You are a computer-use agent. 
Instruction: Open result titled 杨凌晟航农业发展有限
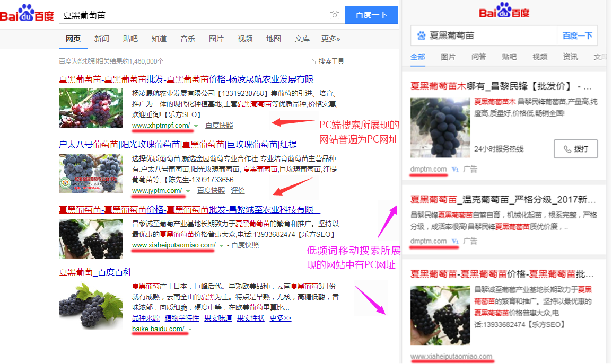coord(189,79)
